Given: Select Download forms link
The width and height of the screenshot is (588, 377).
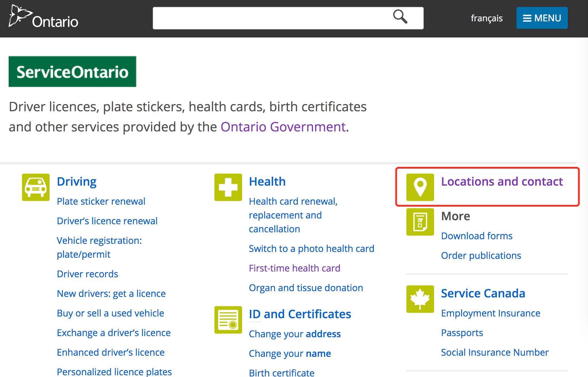Looking at the screenshot, I should [x=477, y=236].
